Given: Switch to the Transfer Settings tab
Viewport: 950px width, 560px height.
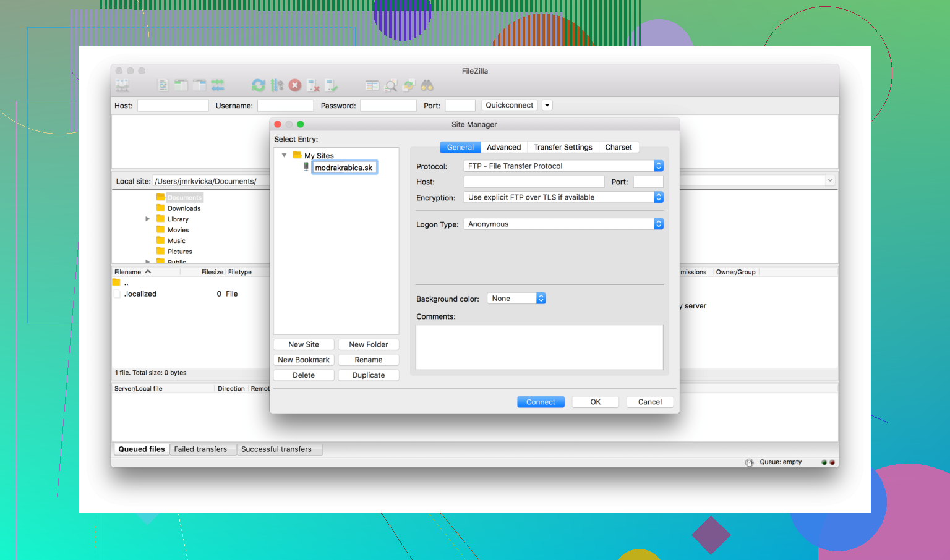Looking at the screenshot, I should (x=563, y=148).
